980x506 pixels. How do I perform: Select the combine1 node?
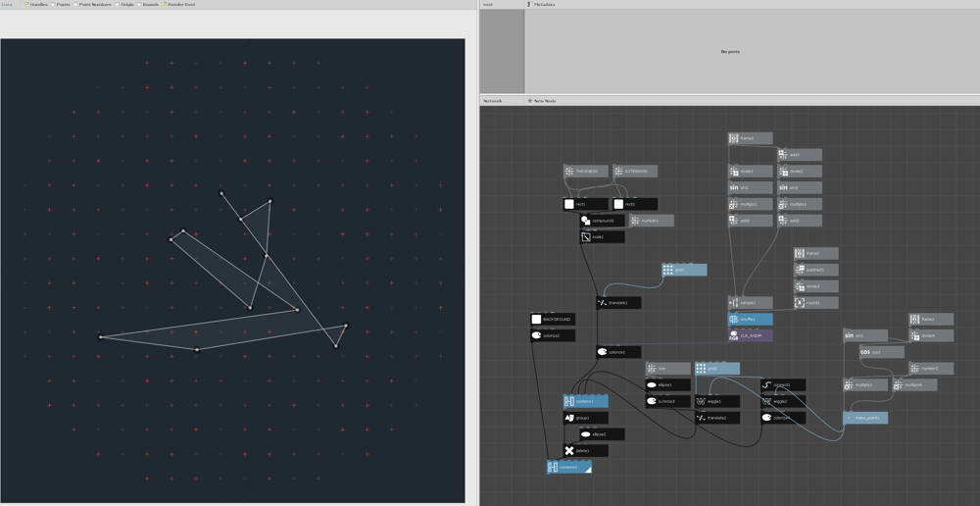point(586,401)
